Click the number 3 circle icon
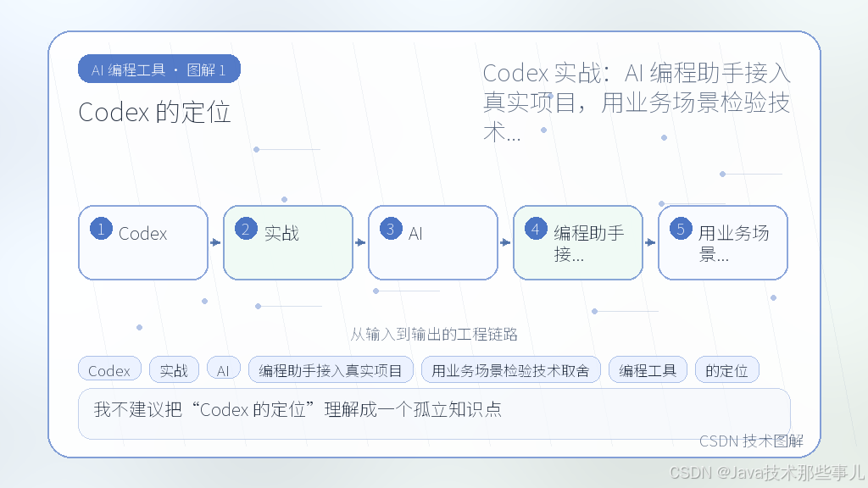The width and height of the screenshot is (868, 488). [391, 229]
